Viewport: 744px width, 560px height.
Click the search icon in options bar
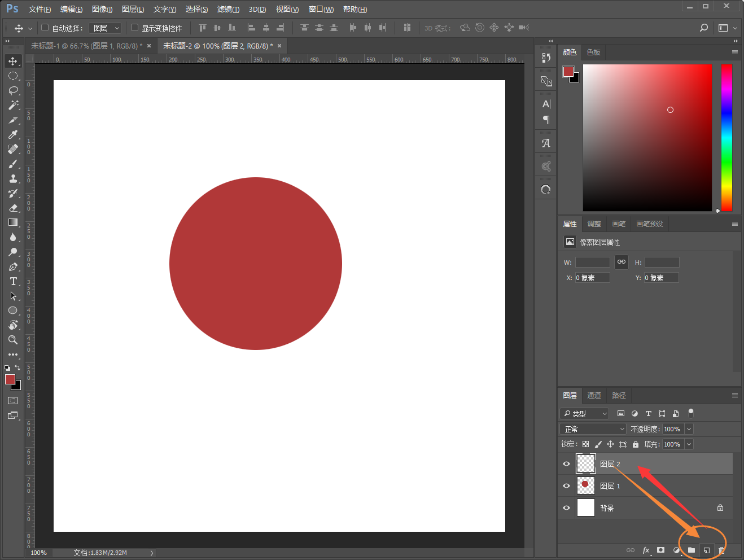[x=704, y=28]
